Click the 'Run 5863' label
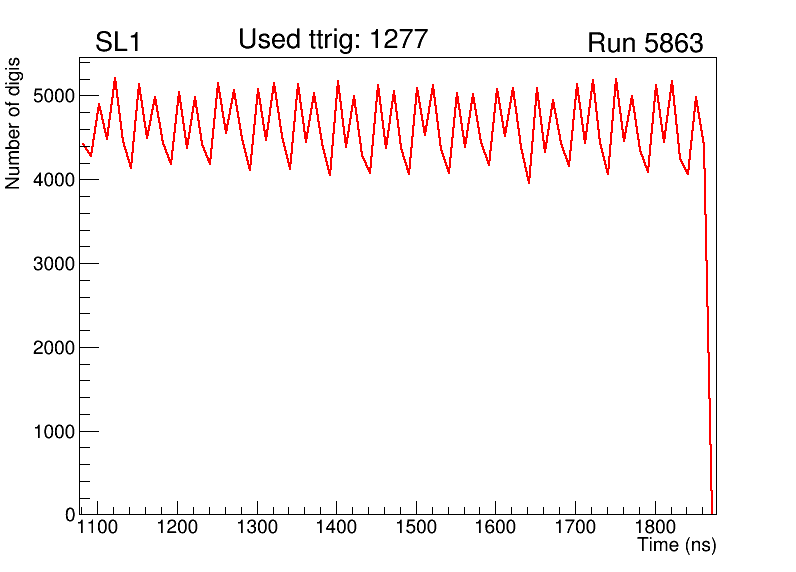Screen dimensions: 796x572 tap(645, 44)
